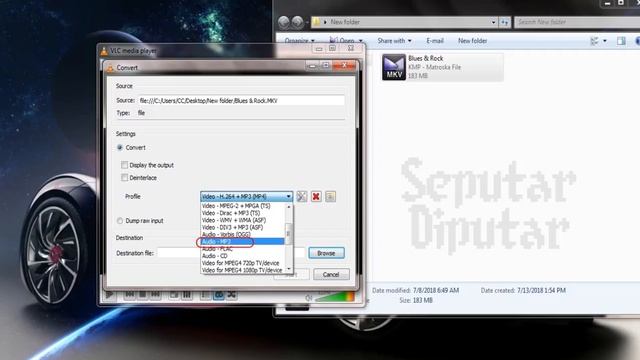Click the folder icon in Explorer address bar
The width and height of the screenshot is (640, 360).
[316, 22]
